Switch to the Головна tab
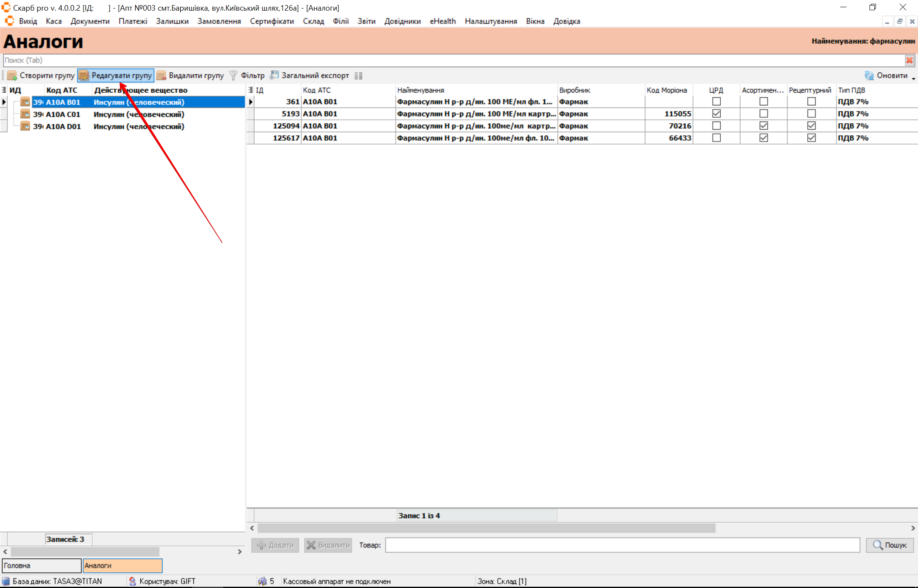 (x=42, y=565)
